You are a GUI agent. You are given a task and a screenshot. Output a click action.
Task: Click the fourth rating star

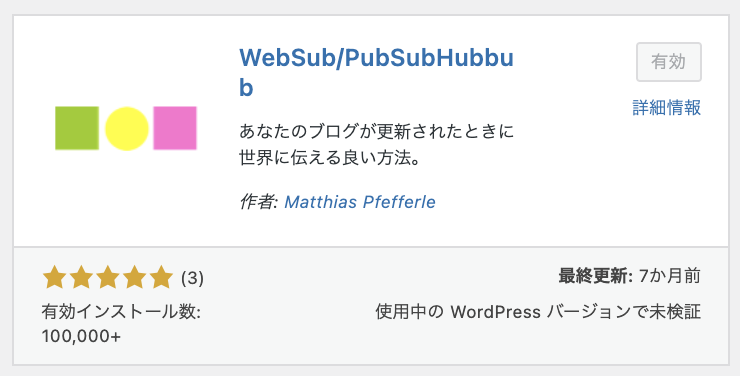135,277
